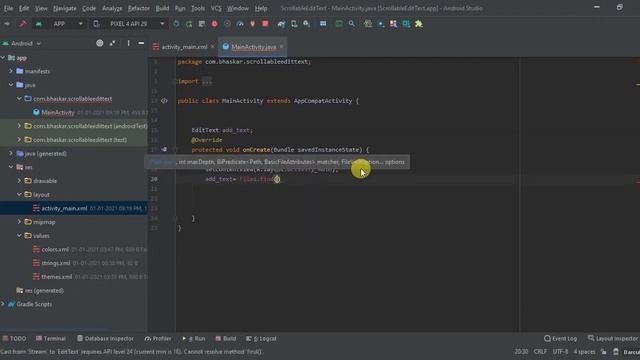Expand the folded import statements
This screenshot has width=640, height=360.
207,81
